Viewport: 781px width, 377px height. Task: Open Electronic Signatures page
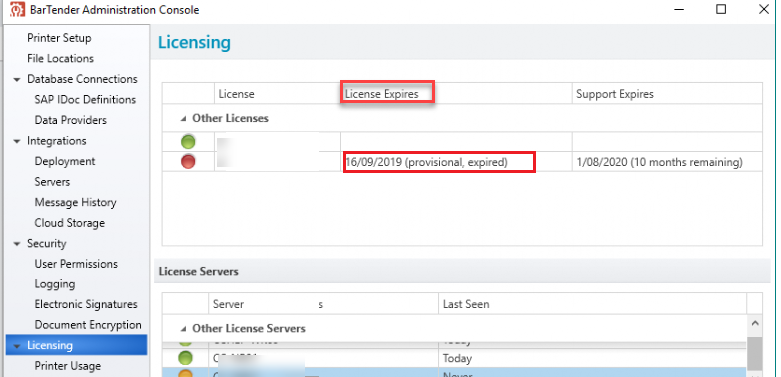(86, 304)
